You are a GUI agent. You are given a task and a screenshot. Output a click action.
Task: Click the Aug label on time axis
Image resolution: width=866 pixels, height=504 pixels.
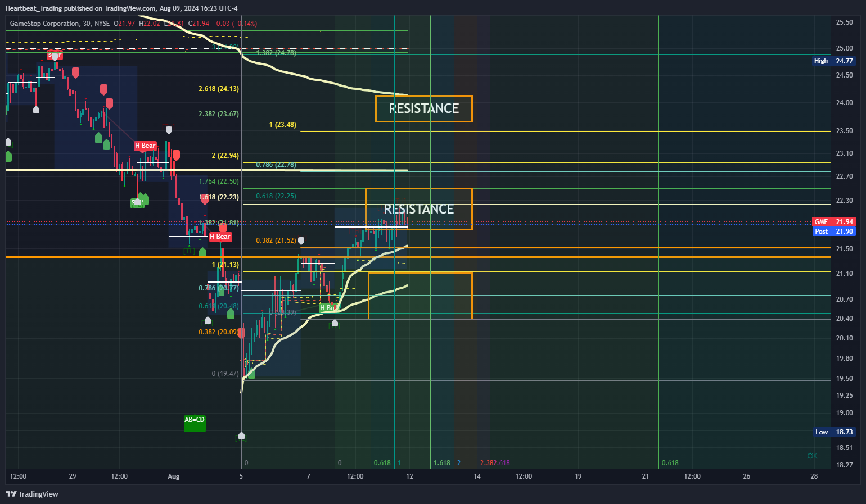174,476
